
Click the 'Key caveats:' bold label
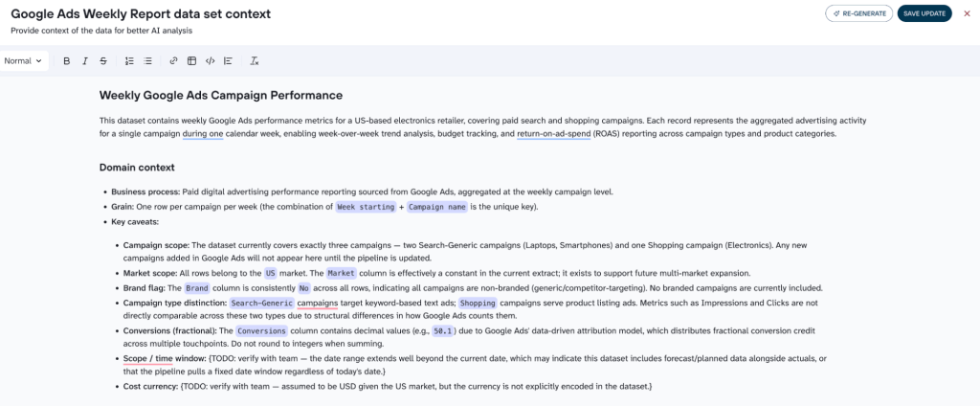click(135, 222)
